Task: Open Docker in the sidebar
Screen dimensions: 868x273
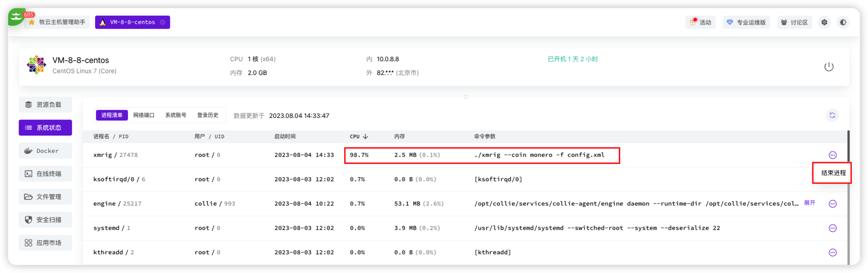Action: [x=45, y=151]
